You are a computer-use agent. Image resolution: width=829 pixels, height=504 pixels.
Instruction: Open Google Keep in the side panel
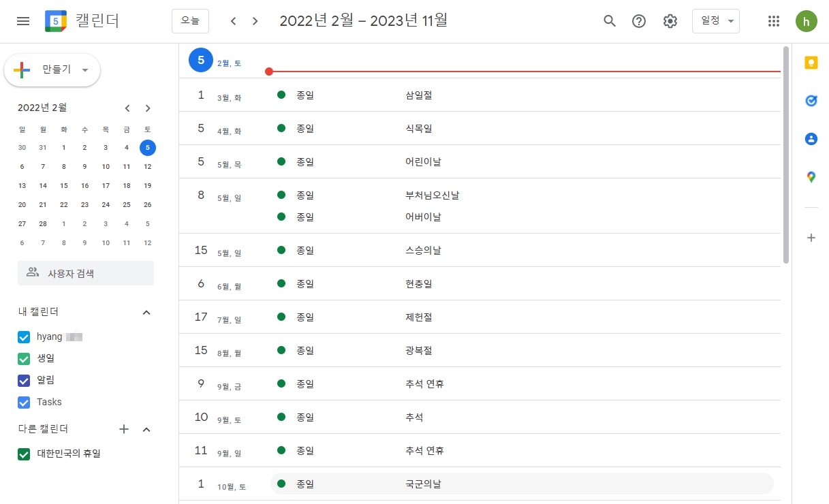(x=811, y=63)
